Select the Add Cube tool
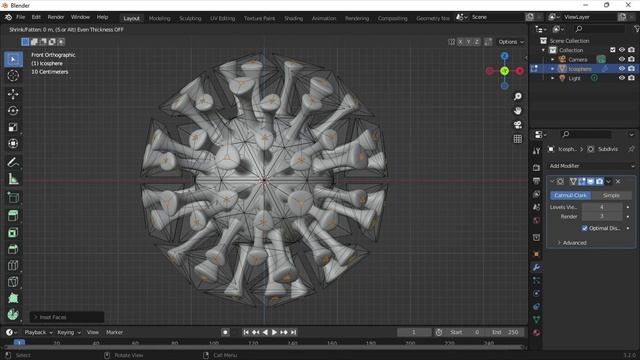The height and width of the screenshot is (360, 640). click(x=13, y=198)
